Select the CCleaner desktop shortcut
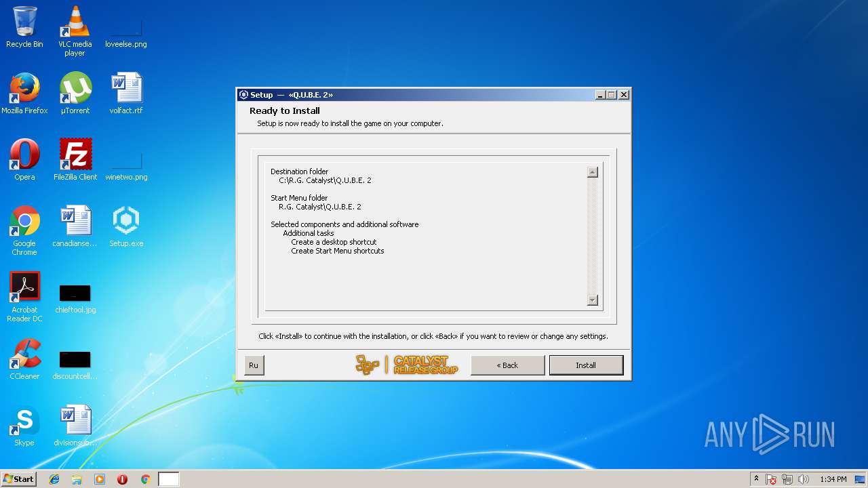868x488 pixels. [24, 359]
